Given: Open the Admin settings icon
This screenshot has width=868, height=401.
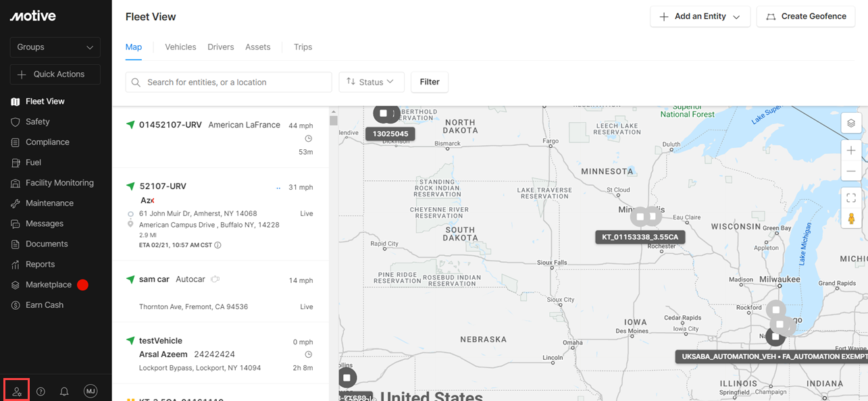Looking at the screenshot, I should 17,391.
